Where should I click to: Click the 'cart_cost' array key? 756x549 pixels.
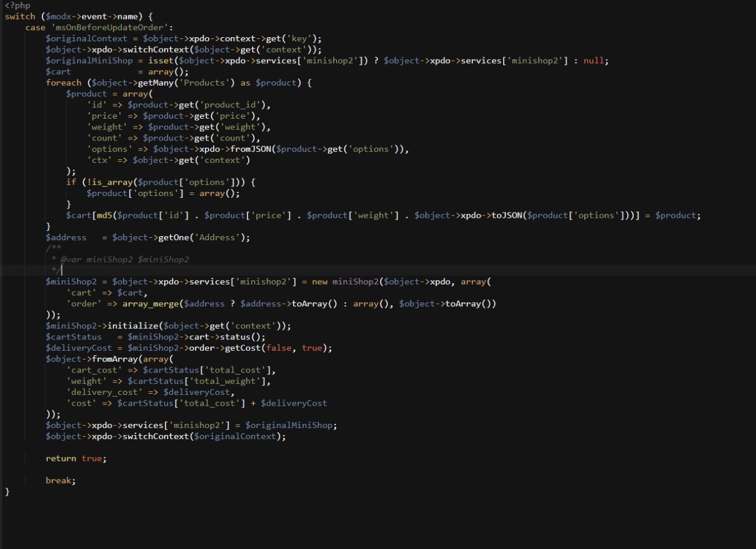pyautogui.click(x=94, y=370)
